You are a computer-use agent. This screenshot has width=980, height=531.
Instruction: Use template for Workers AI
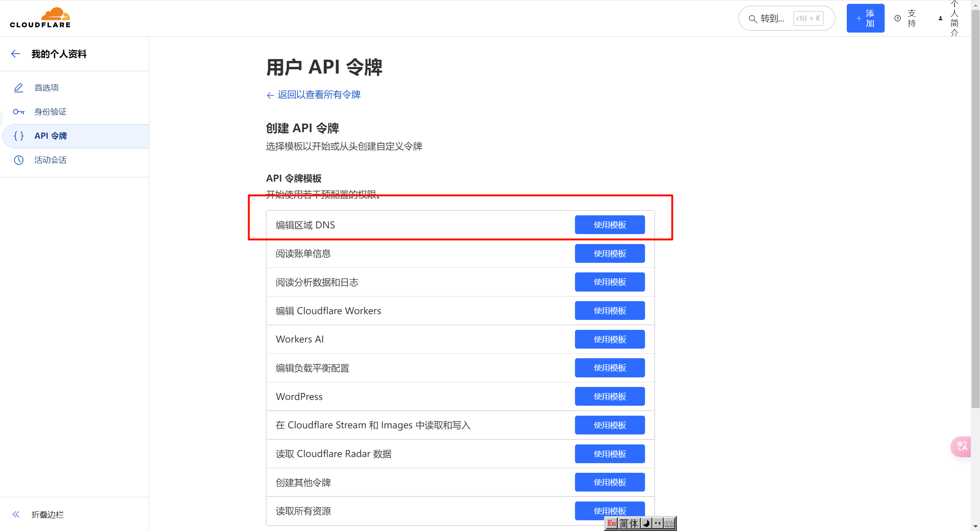609,339
